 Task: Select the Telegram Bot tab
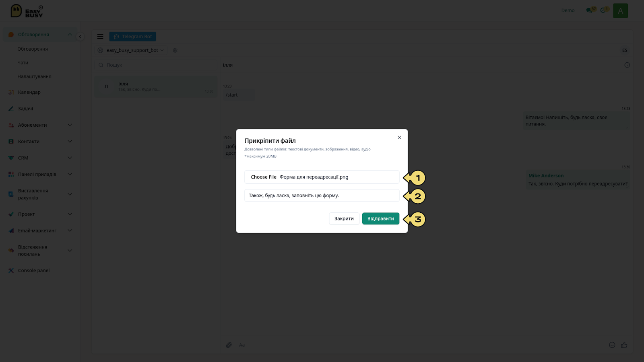click(132, 37)
